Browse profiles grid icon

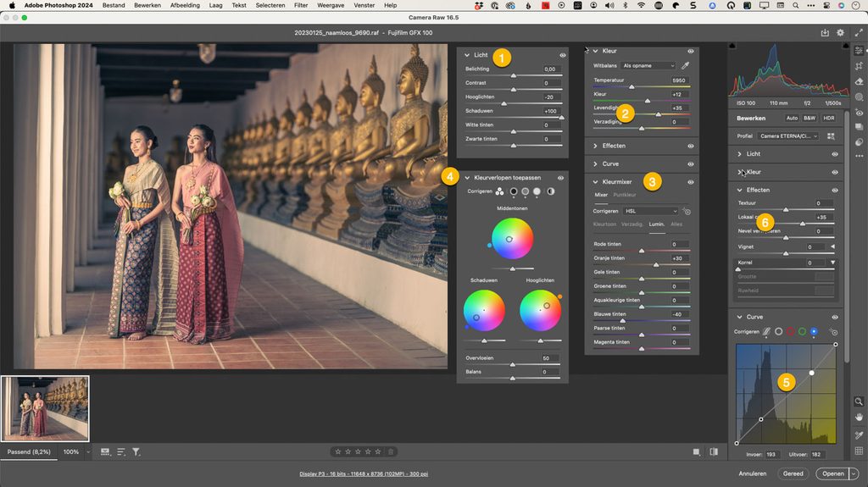click(831, 136)
